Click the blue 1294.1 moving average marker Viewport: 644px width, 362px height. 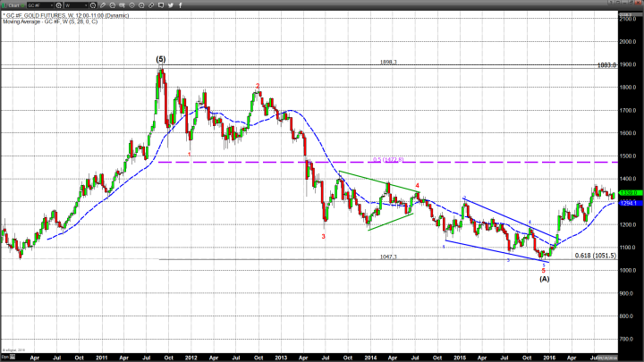click(627, 203)
